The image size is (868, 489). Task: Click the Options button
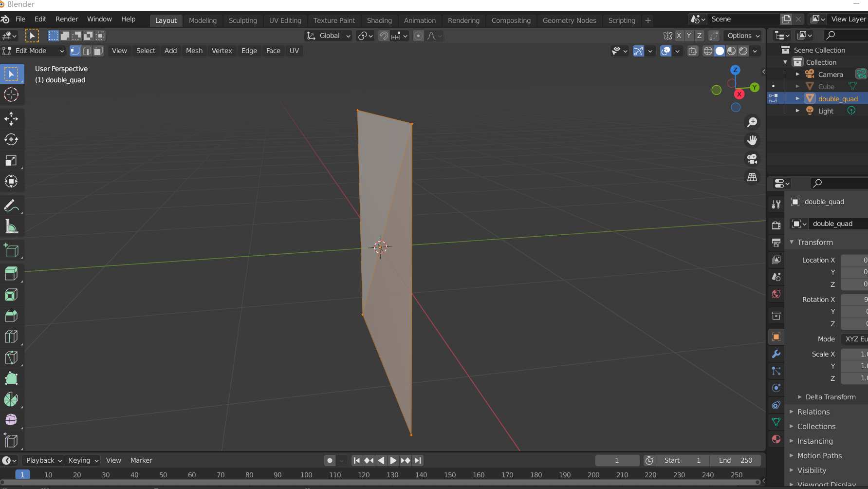(743, 36)
